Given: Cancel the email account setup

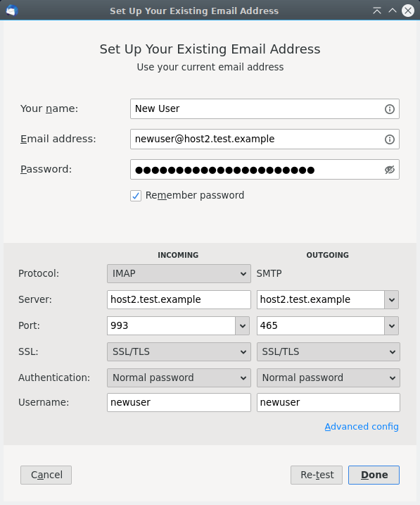Looking at the screenshot, I should 46,475.
